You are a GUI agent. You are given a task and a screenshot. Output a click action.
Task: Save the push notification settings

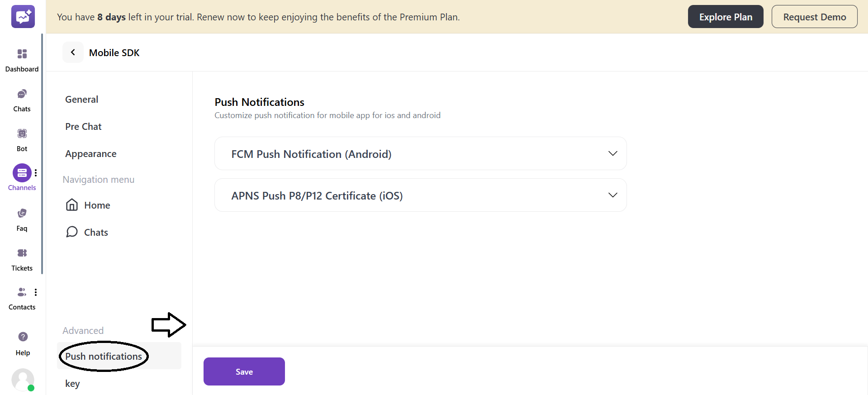pos(244,371)
